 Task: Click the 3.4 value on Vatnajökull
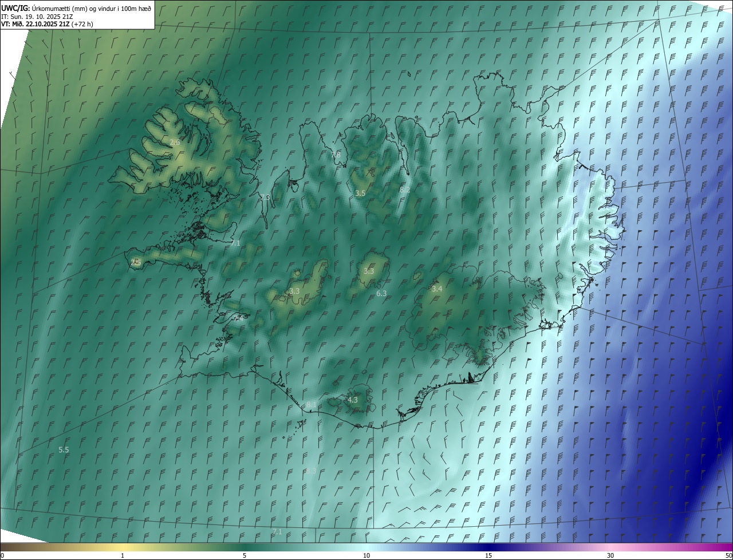click(x=437, y=289)
